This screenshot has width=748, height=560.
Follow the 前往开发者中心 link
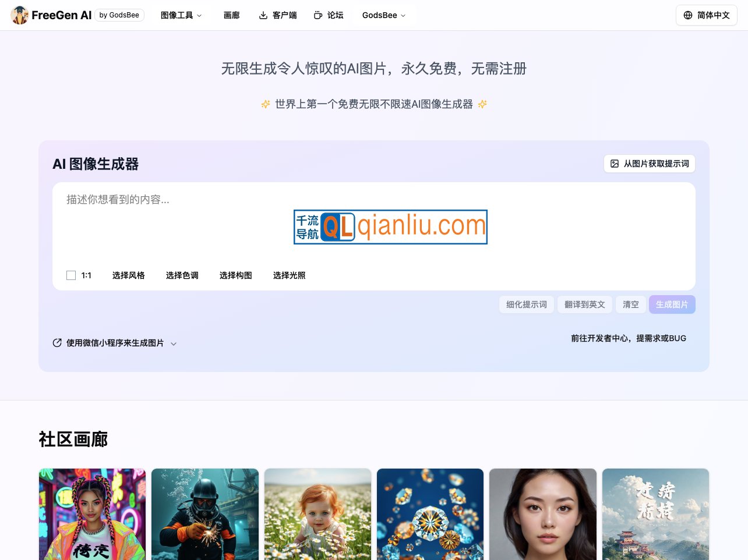point(628,338)
